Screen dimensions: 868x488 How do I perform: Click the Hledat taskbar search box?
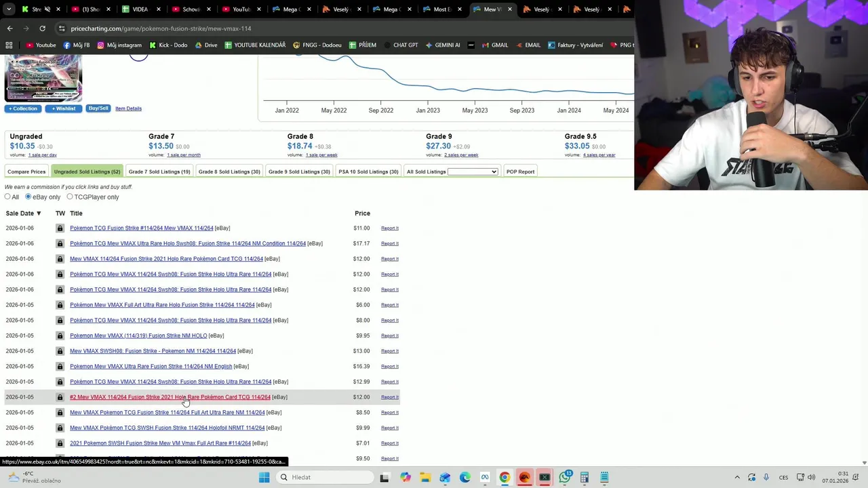click(325, 477)
